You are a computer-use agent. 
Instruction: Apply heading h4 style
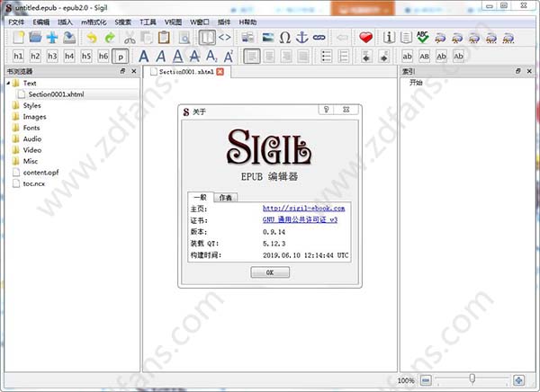click(x=69, y=56)
